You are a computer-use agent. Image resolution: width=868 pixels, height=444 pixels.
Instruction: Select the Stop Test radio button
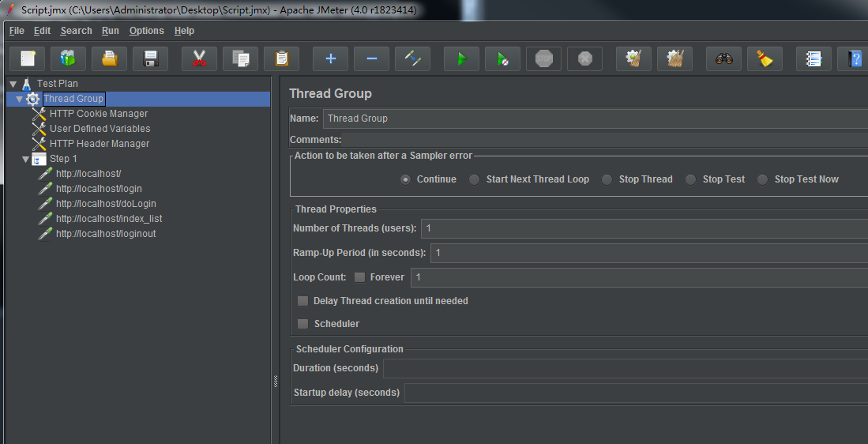[691, 179]
